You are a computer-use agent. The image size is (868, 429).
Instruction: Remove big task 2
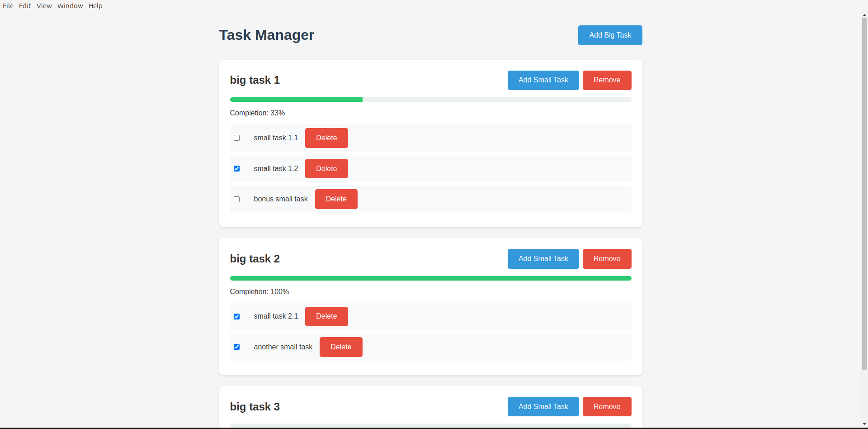click(607, 258)
